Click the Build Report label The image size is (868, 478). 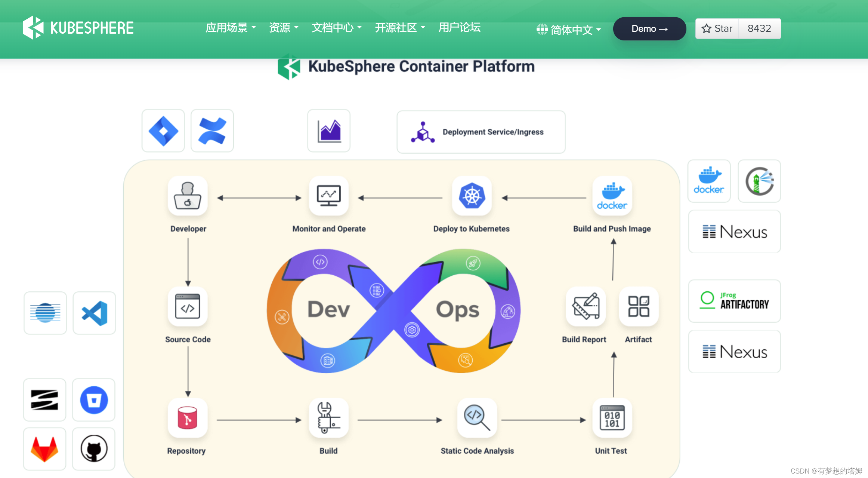point(584,339)
